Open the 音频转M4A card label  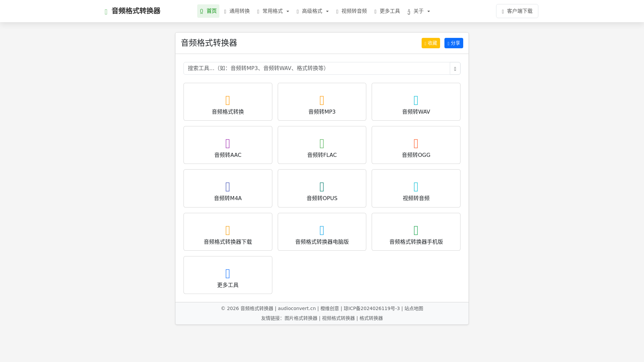pos(228,198)
